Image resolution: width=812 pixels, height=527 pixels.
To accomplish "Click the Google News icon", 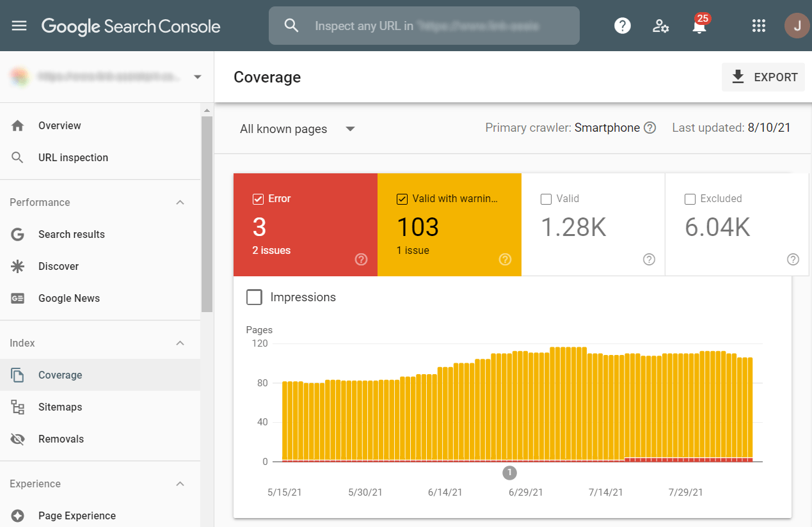I will pyautogui.click(x=18, y=298).
